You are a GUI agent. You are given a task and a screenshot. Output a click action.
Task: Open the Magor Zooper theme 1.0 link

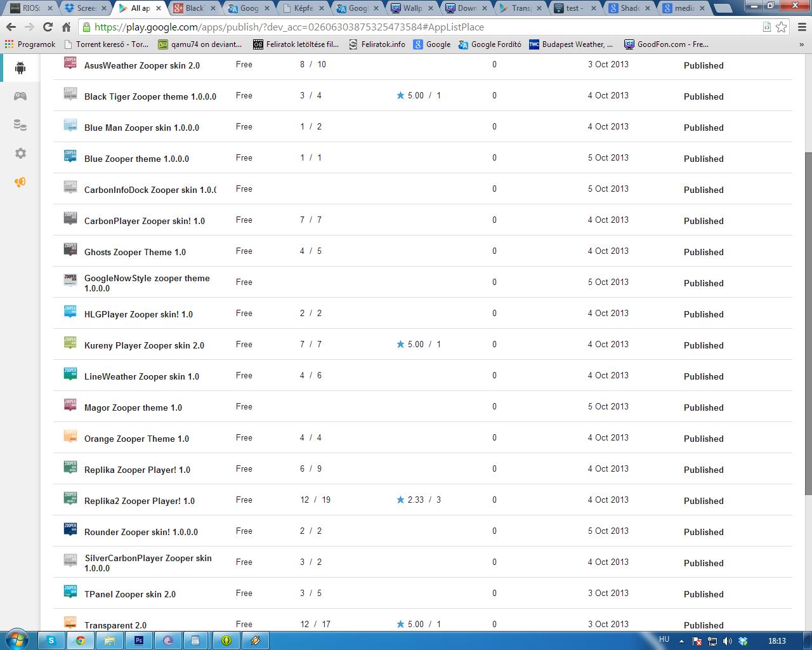click(133, 408)
